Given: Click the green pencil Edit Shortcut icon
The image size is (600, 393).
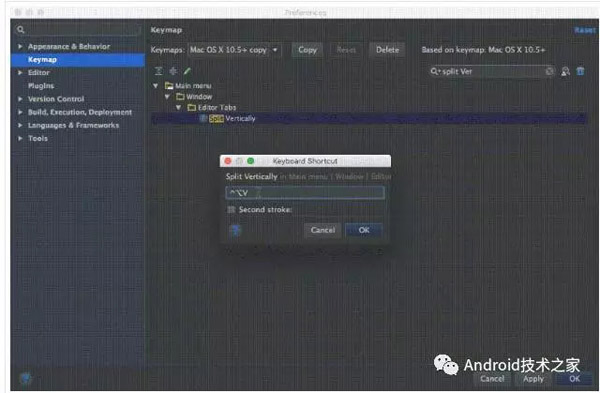Looking at the screenshot, I should tap(187, 71).
